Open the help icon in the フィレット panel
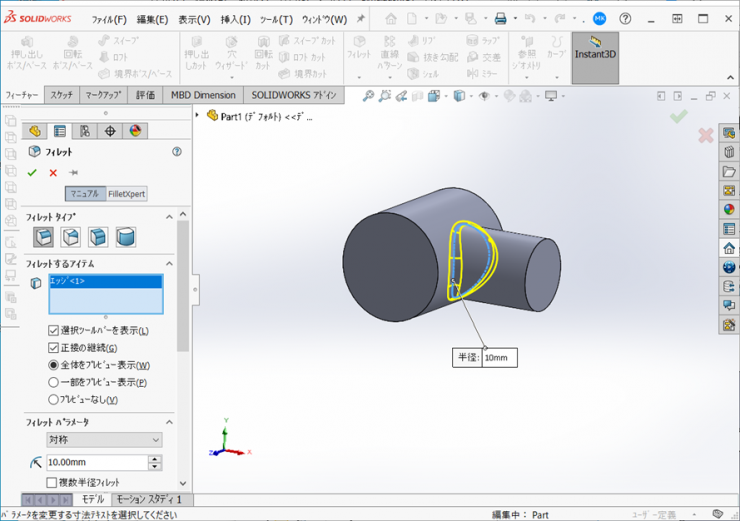Image resolution: width=740 pixels, height=521 pixels. point(177,152)
